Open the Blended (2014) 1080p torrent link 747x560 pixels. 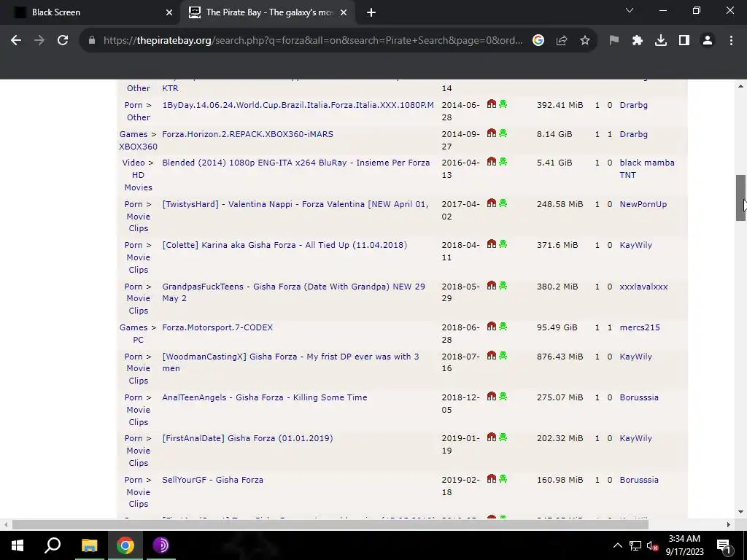296,163
